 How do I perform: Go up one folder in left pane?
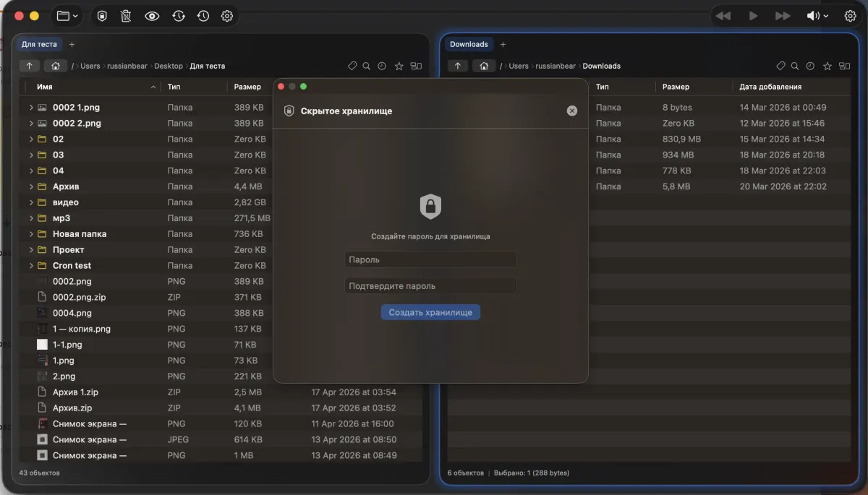[x=29, y=66]
